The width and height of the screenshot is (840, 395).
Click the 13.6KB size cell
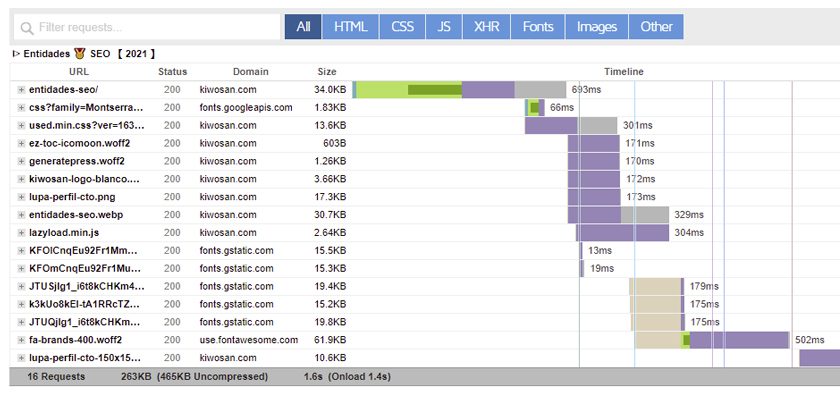pyautogui.click(x=330, y=125)
